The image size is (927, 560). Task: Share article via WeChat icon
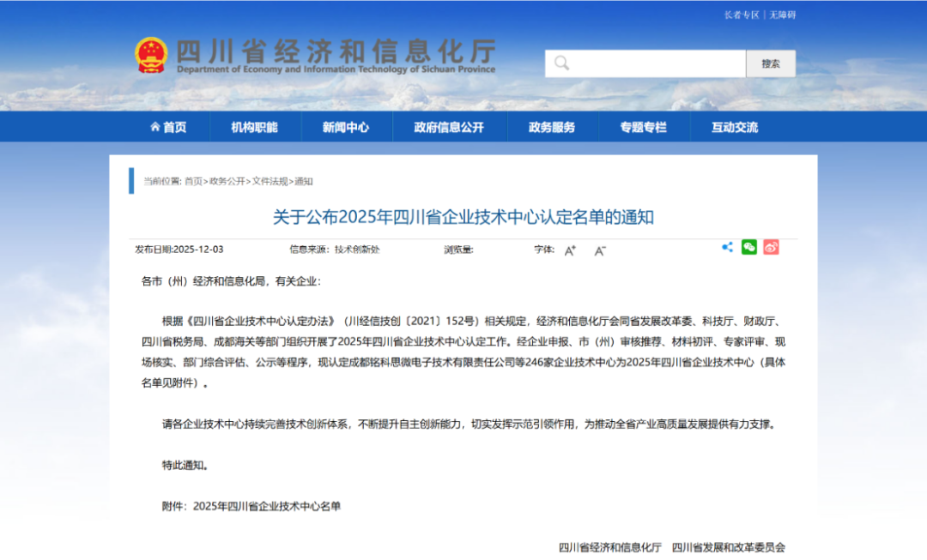[749, 248]
